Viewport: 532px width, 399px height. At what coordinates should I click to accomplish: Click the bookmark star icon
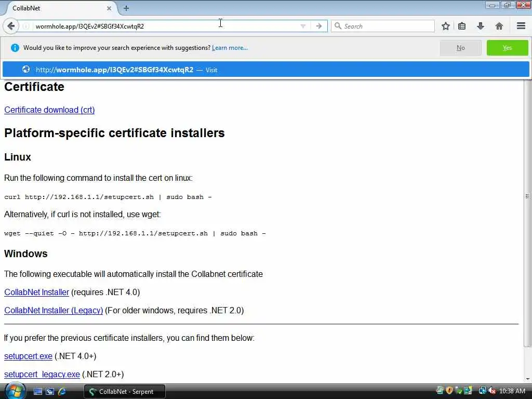click(x=445, y=26)
